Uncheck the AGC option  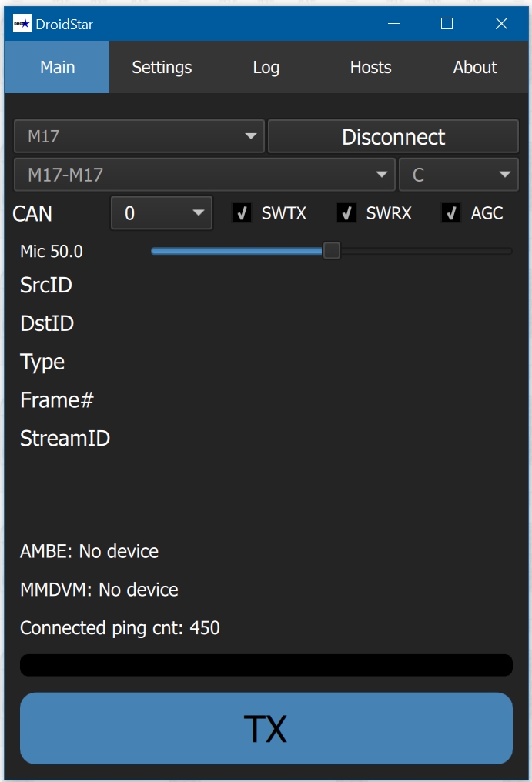pos(452,213)
